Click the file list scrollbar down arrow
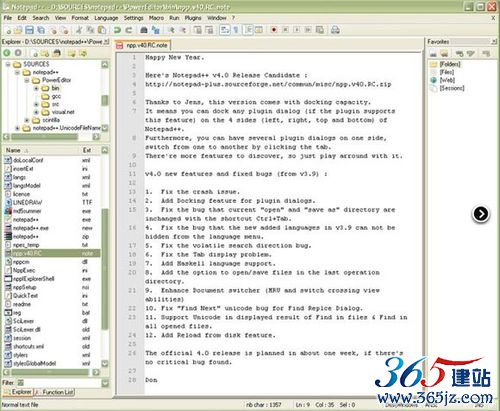The height and width of the screenshot is (411, 500). pyautogui.click(x=105, y=363)
